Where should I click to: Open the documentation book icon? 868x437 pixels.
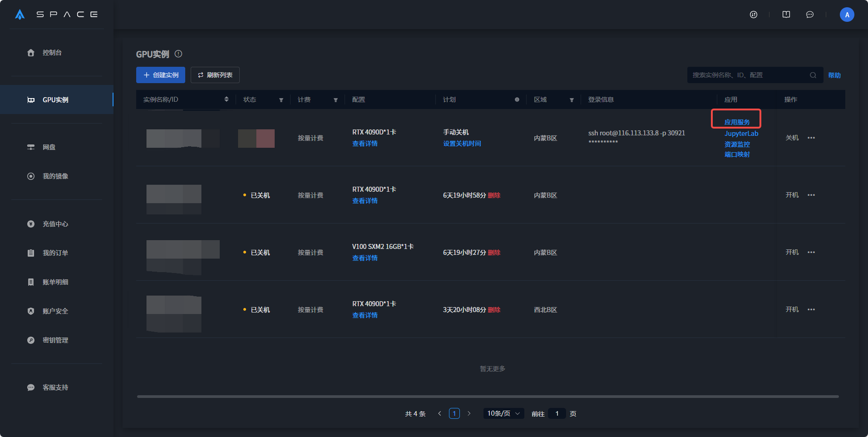click(x=786, y=15)
